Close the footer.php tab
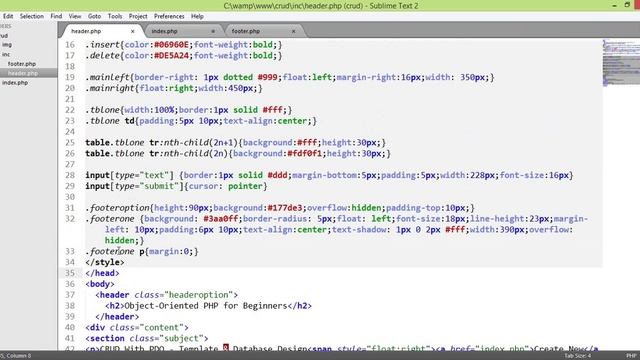Viewport: 640px width, 360px height. [293, 31]
